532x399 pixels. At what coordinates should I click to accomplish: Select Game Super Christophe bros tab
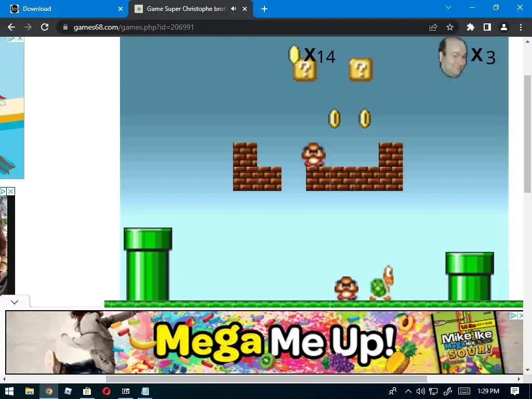185,9
